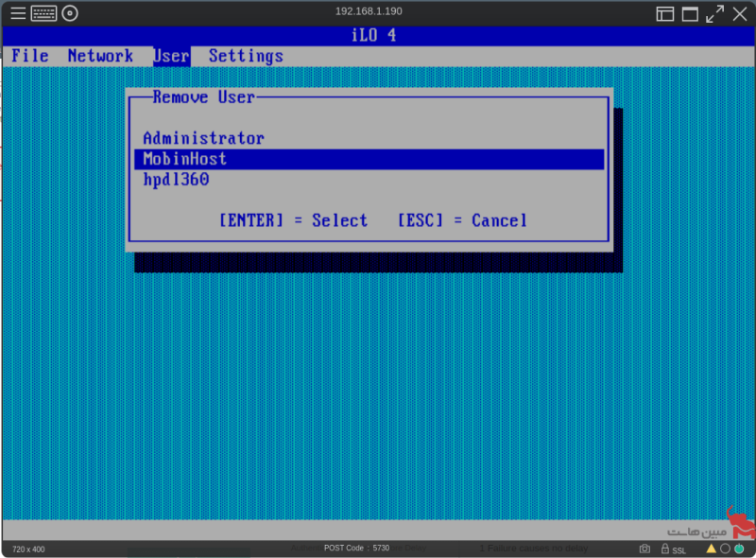Choose the hpdl360 user entry

pos(176,180)
